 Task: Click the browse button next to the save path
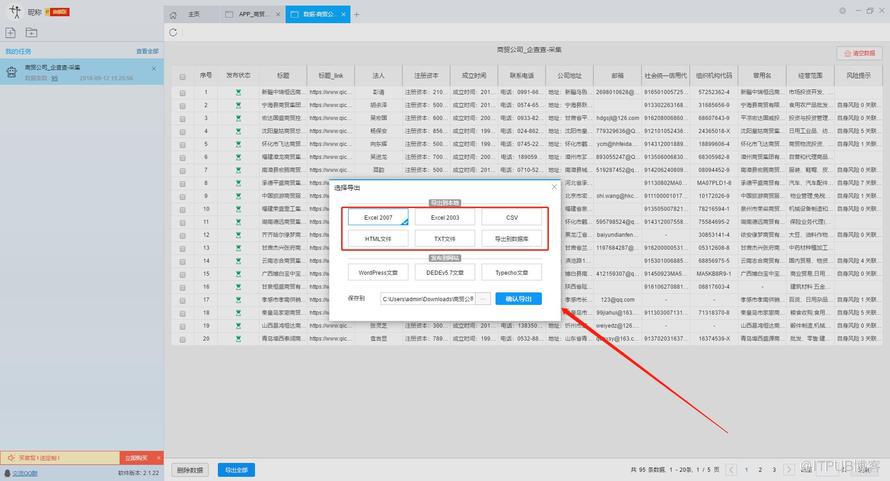pos(483,299)
